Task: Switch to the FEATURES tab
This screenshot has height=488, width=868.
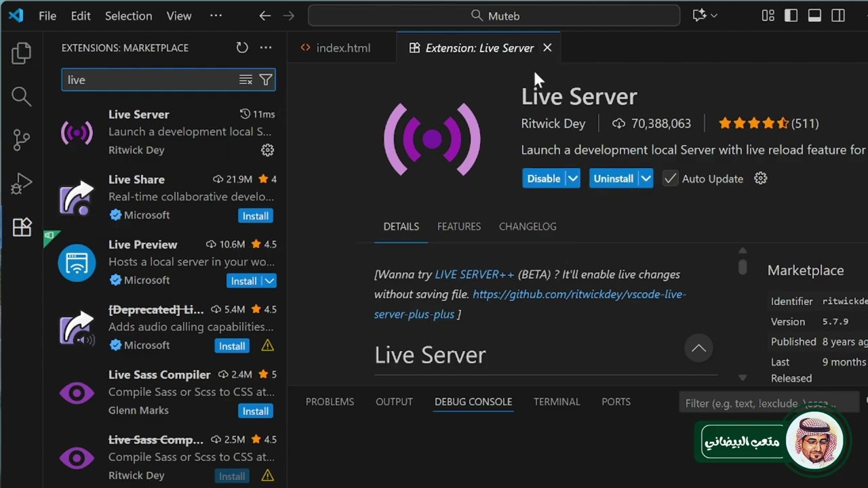Action: (459, 226)
